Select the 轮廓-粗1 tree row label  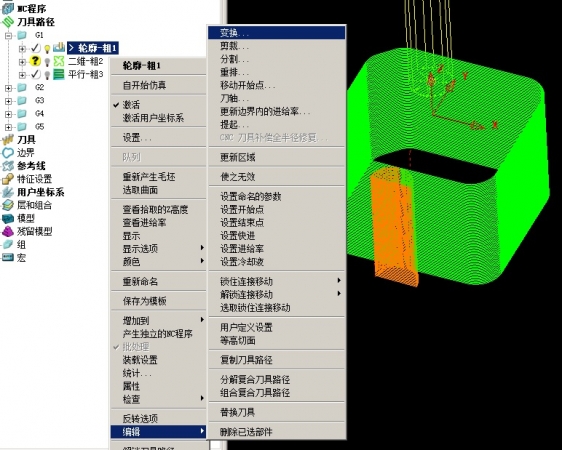[93, 48]
